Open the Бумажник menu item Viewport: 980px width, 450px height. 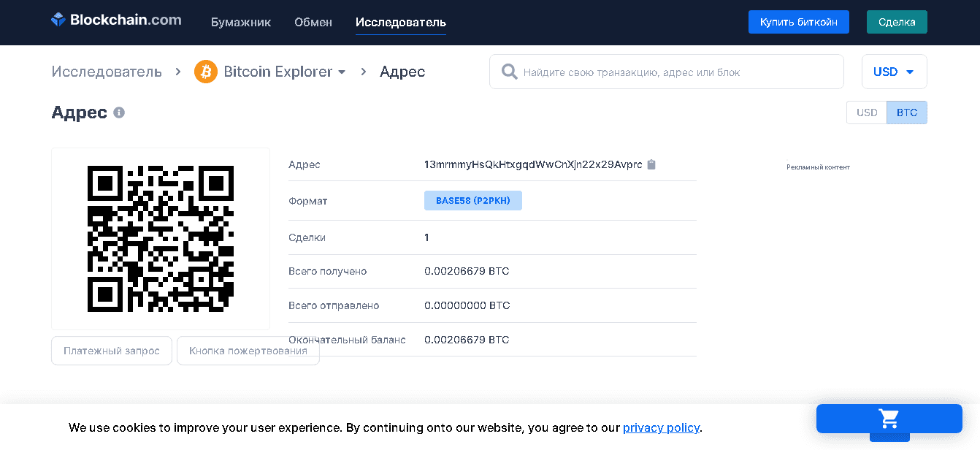(x=241, y=22)
